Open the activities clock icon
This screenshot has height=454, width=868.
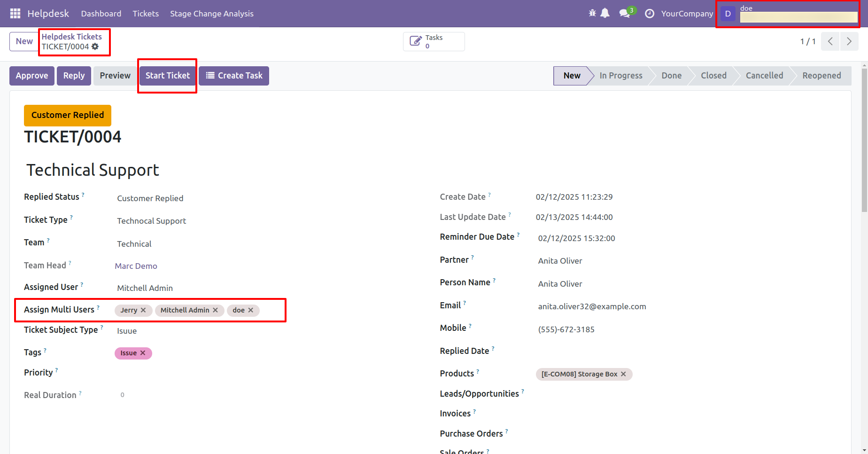tap(650, 14)
